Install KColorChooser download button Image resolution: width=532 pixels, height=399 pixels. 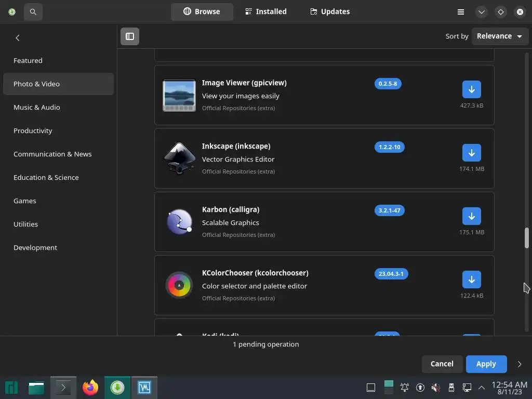(x=471, y=280)
